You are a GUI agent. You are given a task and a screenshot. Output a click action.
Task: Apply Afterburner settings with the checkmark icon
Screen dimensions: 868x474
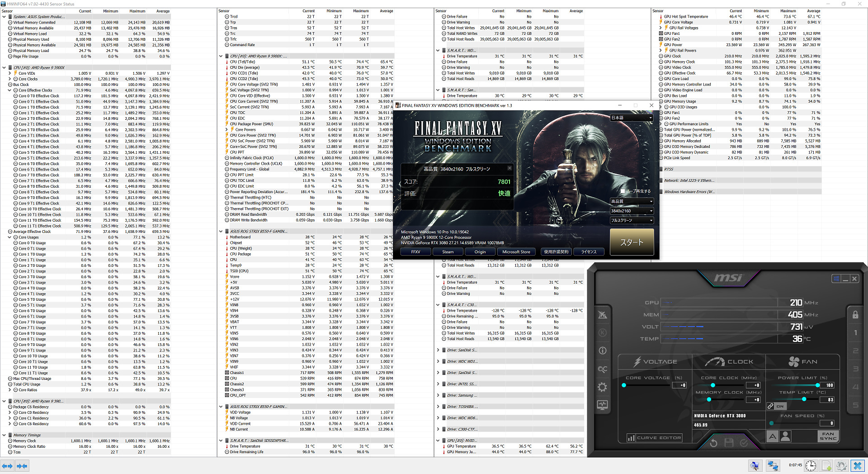pyautogui.click(x=744, y=443)
